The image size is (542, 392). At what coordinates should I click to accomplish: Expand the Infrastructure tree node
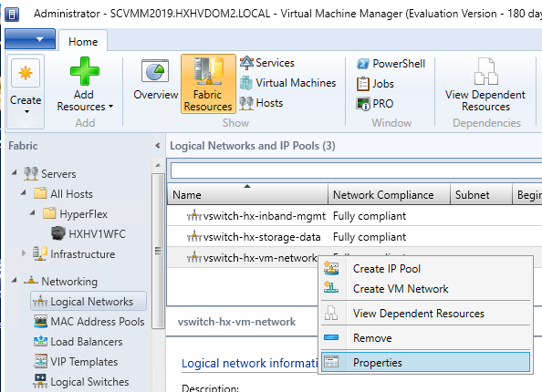[x=24, y=253]
